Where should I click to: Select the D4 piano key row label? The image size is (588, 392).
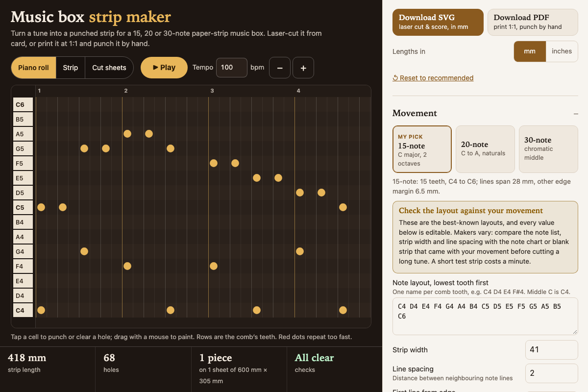(x=23, y=295)
